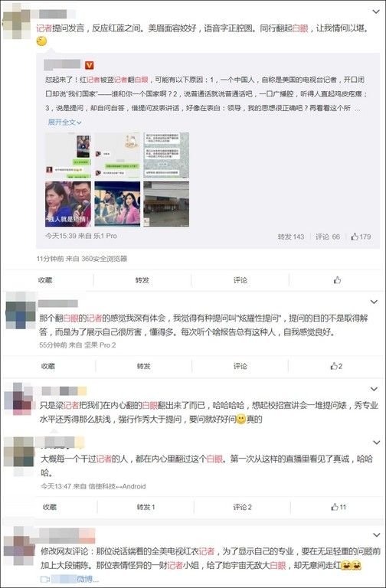Viewport: 386px width, 588px height.
Task: Click 转发 143 on the reposted post
Action: 291,237
